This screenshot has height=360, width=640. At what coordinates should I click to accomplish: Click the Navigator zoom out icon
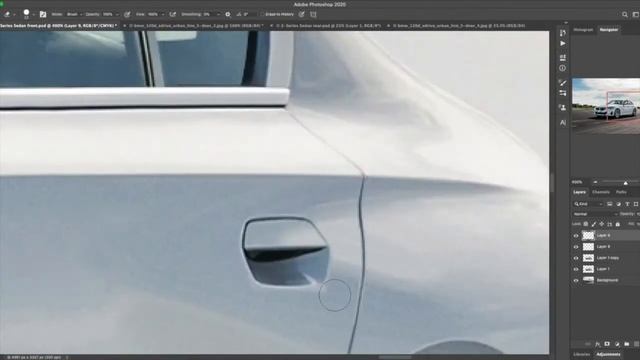pyautogui.click(x=596, y=182)
